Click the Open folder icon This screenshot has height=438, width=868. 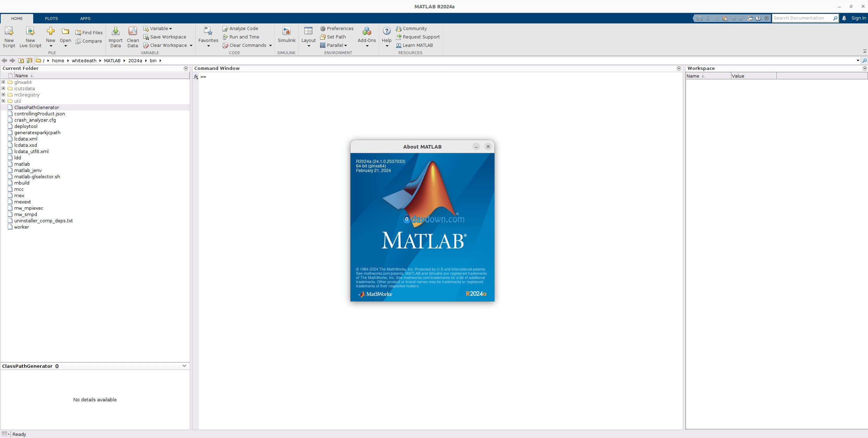tap(65, 31)
